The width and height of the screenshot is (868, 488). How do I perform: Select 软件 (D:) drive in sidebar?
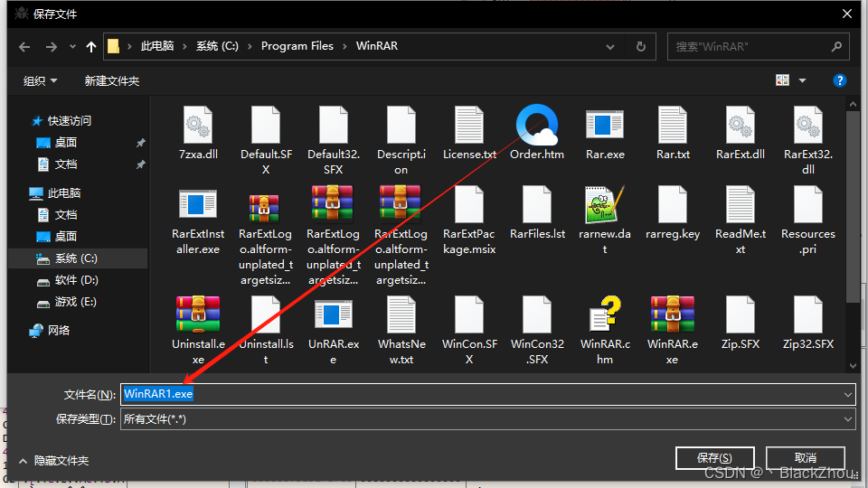pos(76,280)
